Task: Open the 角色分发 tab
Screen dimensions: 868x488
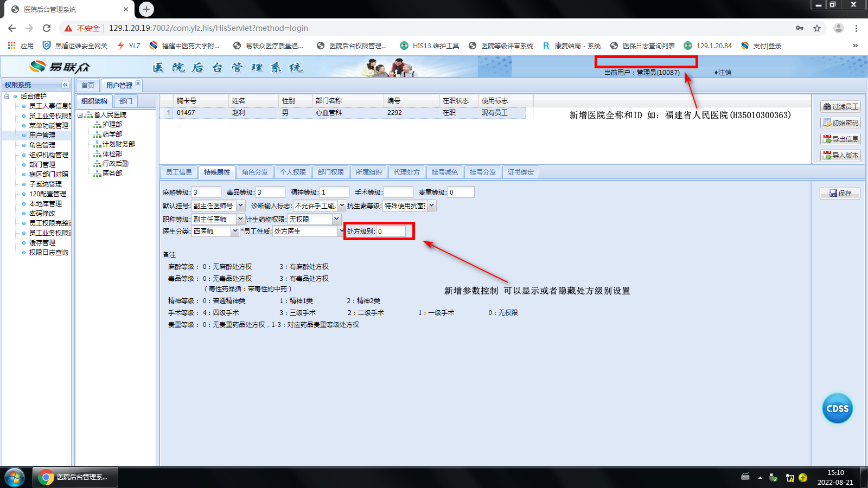Action: [255, 172]
